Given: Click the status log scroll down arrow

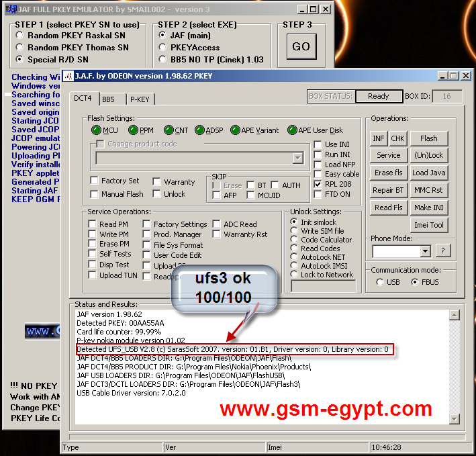Looking at the screenshot, I should pos(454,419).
